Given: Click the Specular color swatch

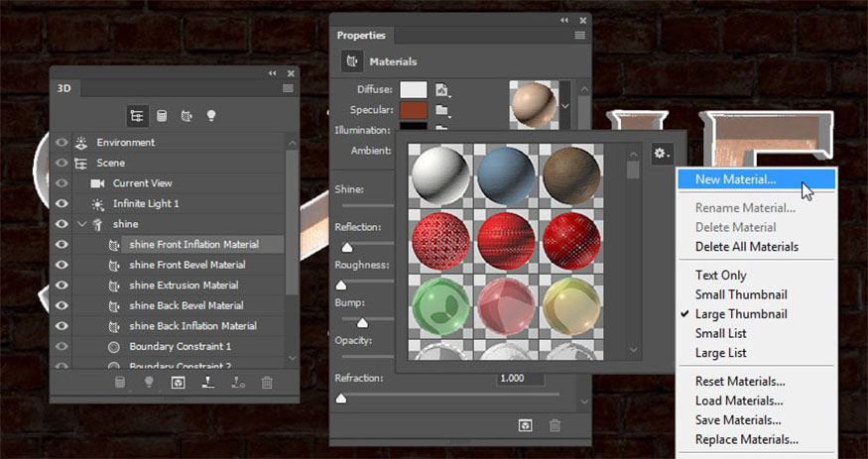Looking at the screenshot, I should (x=414, y=110).
